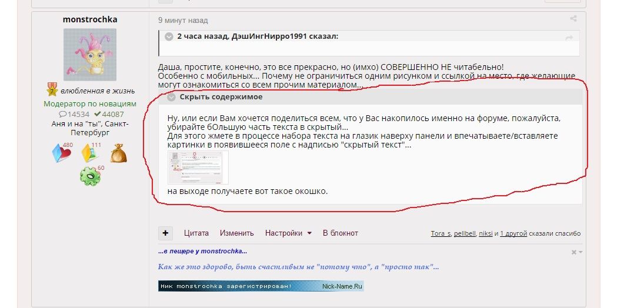The height and width of the screenshot is (308, 644).
Task: Click the money bag badge icon
Action: [118, 153]
